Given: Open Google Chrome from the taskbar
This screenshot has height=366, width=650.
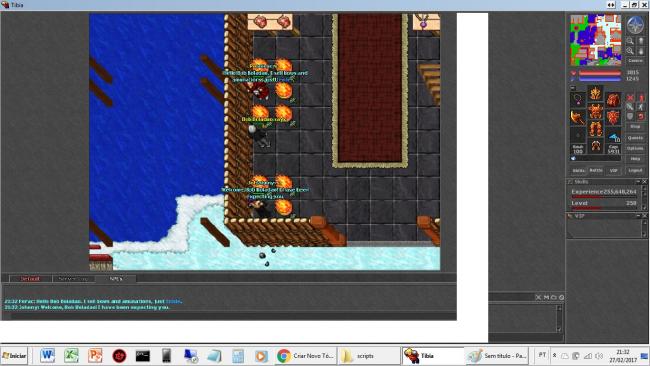Looking at the screenshot, I should pos(306,356).
